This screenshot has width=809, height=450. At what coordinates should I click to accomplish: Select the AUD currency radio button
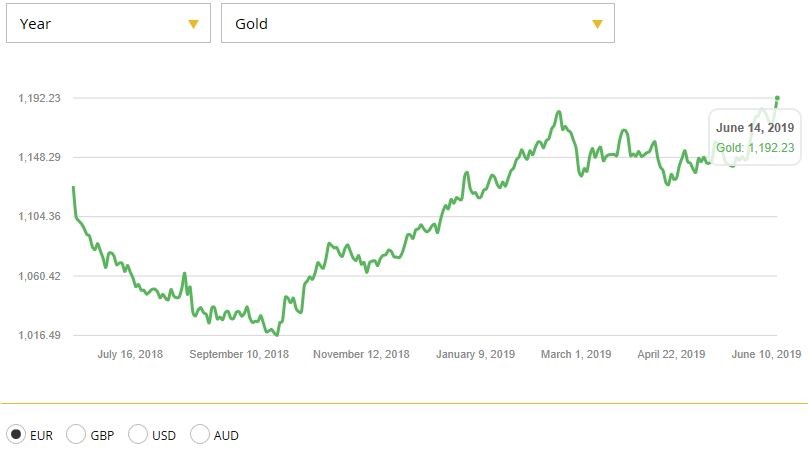tap(200, 435)
